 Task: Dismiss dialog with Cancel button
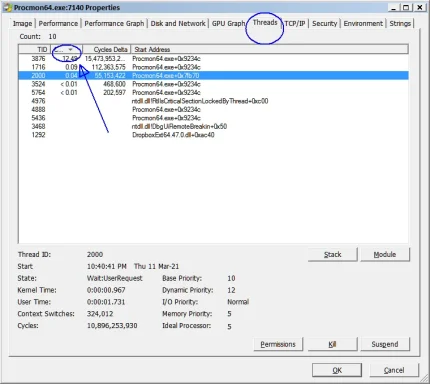394,370
